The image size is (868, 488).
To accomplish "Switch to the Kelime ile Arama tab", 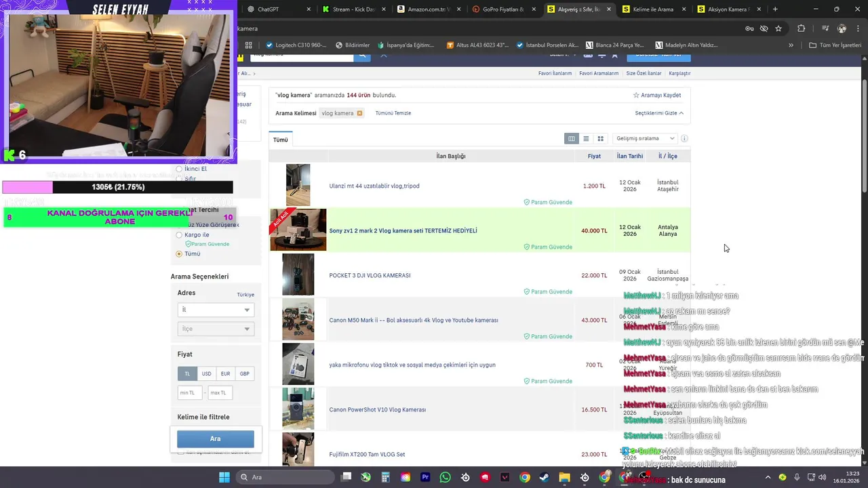I will [x=653, y=9].
